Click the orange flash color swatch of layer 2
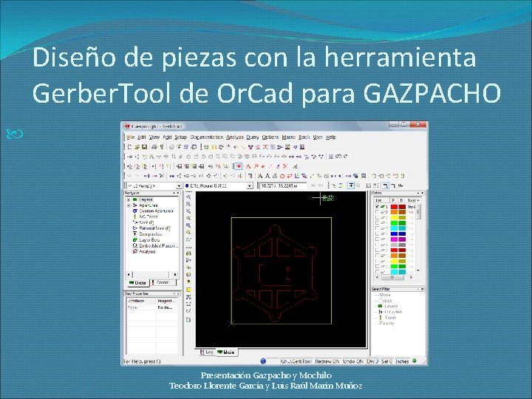Viewport: 532px width, 399px height. click(394, 212)
